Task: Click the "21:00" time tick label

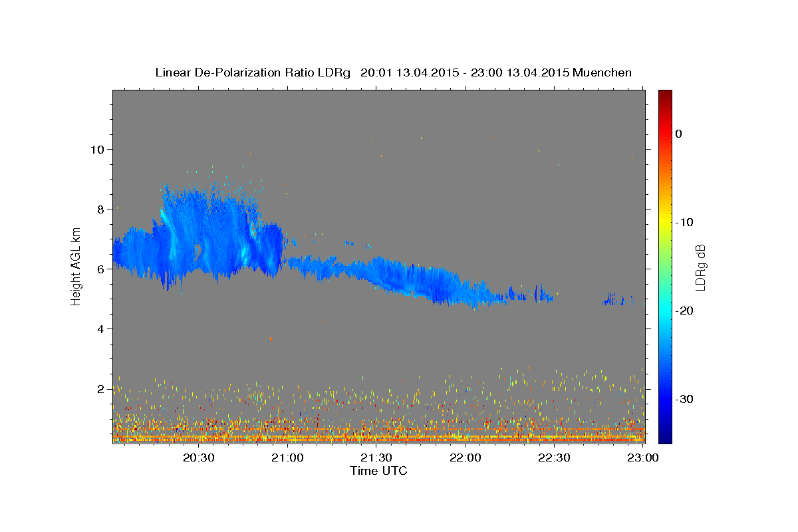Action: coord(288,458)
